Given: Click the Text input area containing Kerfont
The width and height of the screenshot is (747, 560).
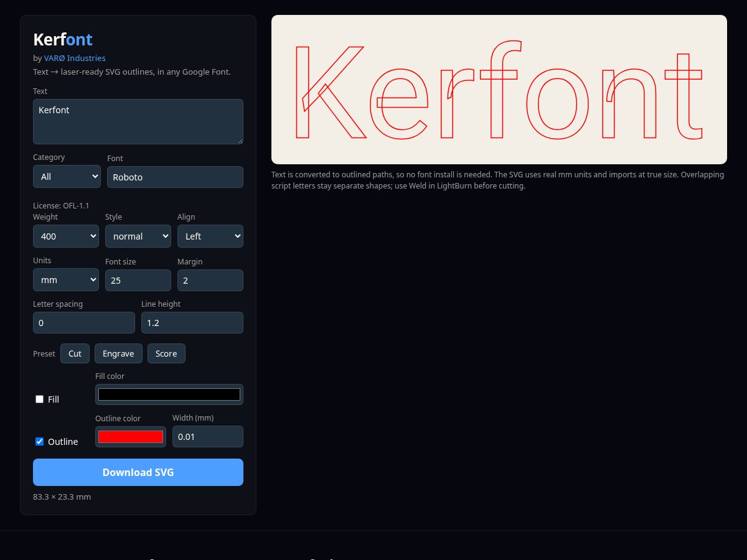Looking at the screenshot, I should [x=138, y=121].
